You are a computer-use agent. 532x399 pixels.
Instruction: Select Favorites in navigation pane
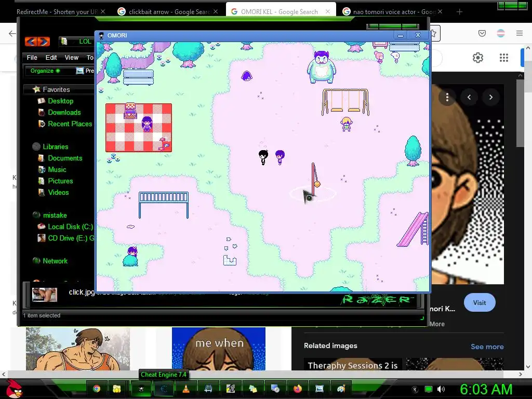point(56,89)
